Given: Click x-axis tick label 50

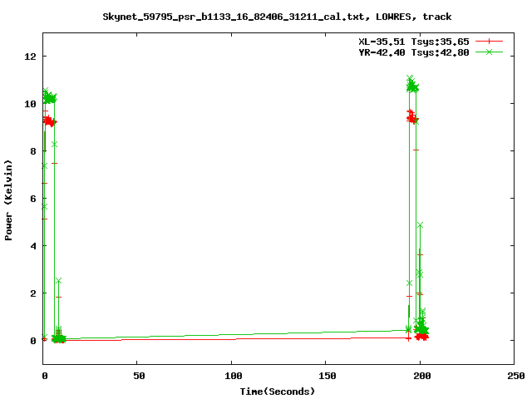Looking at the screenshot, I should pyautogui.click(x=139, y=376).
